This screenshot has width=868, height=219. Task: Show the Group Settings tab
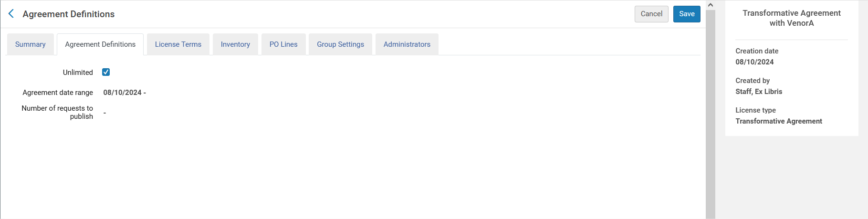(x=340, y=44)
